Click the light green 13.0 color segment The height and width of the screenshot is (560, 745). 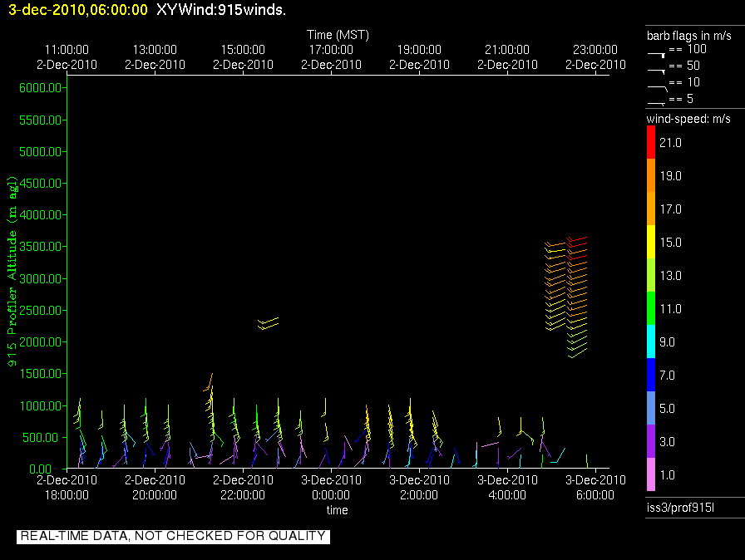651,275
